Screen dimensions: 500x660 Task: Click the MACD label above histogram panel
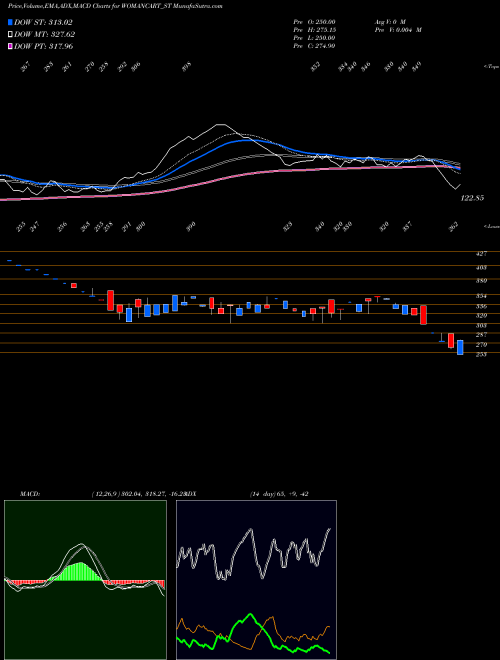[29, 494]
